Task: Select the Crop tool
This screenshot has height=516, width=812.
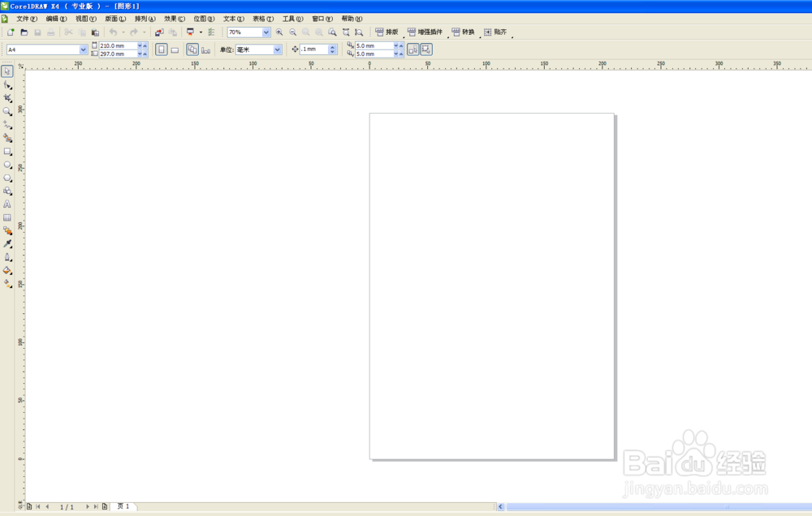Action: click(x=7, y=98)
